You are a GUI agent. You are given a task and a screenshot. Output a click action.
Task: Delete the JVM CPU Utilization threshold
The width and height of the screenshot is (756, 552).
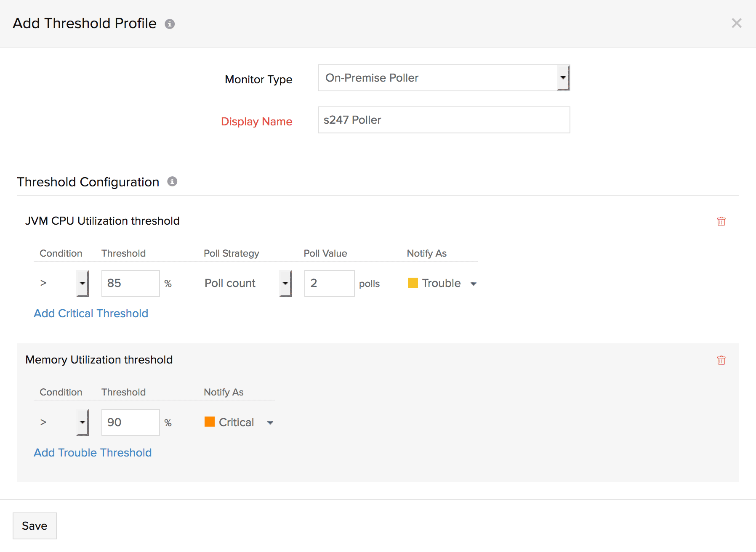coord(721,221)
